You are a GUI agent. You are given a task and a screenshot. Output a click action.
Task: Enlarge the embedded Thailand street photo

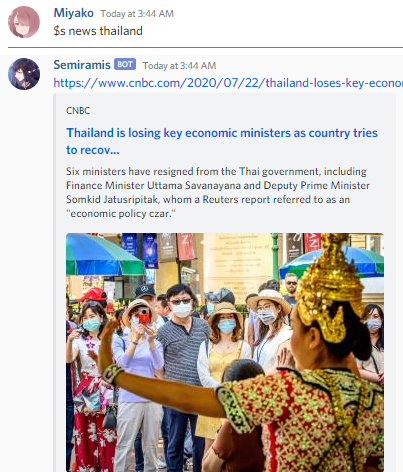tap(225, 352)
